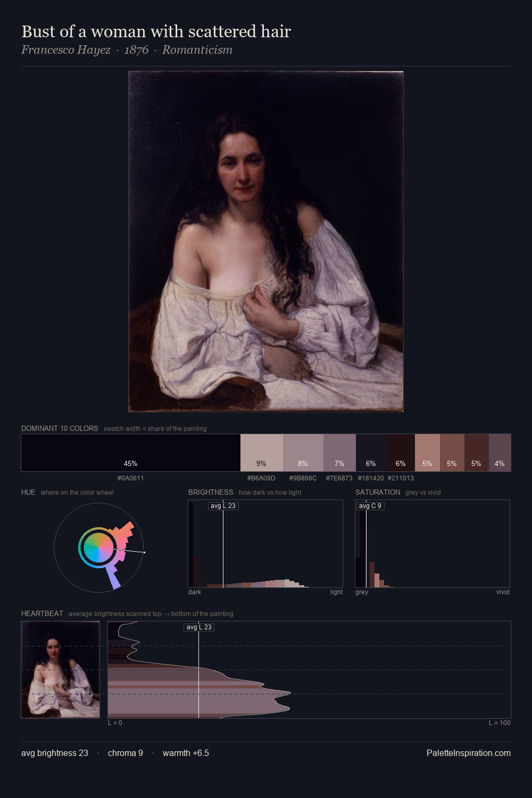Open the PaletteInspiration.com link
Viewport: 532px width, 798px height.
point(469,753)
